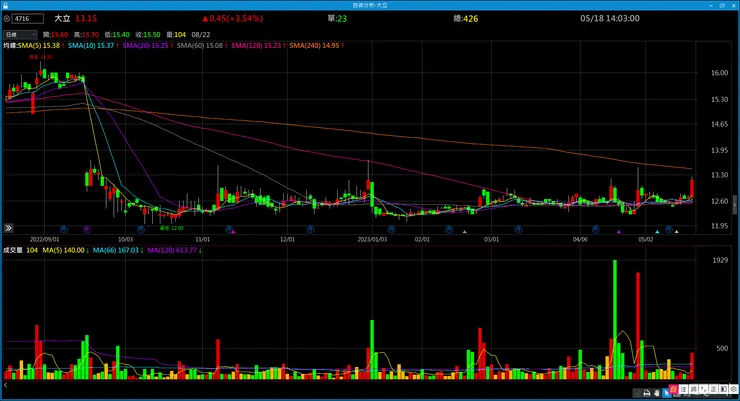Click the yellow triangle marker near chart end
This screenshot has width=740, height=401.
pos(677,232)
